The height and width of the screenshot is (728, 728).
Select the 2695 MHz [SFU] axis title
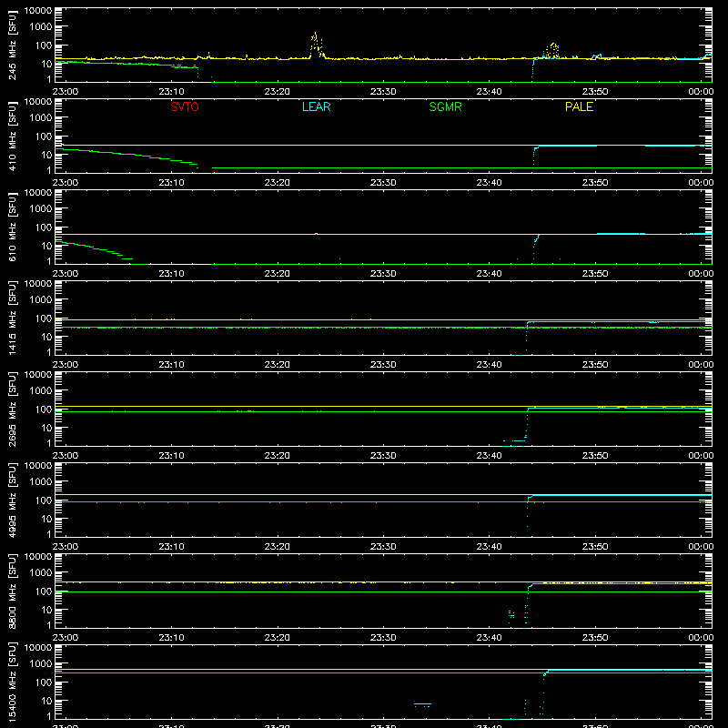point(12,409)
